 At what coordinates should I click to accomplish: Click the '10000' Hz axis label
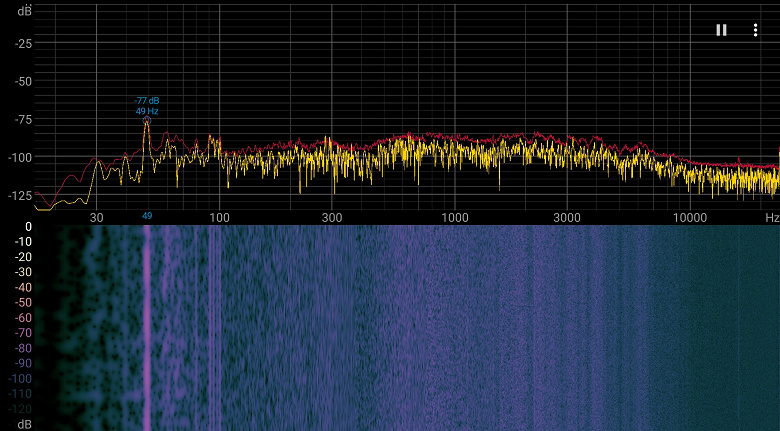click(x=690, y=217)
